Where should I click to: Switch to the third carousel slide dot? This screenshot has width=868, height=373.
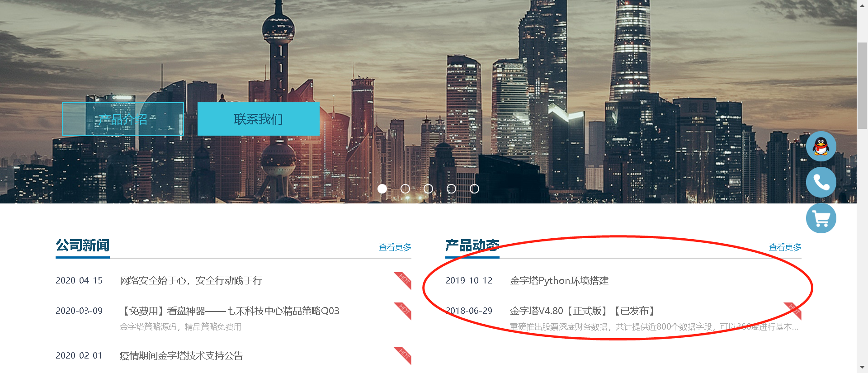429,189
